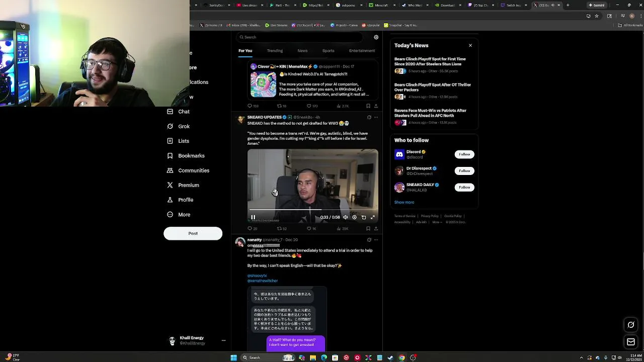Bookmark the Kindred Tamagotchi post
The height and width of the screenshot is (362, 644).
click(368, 106)
